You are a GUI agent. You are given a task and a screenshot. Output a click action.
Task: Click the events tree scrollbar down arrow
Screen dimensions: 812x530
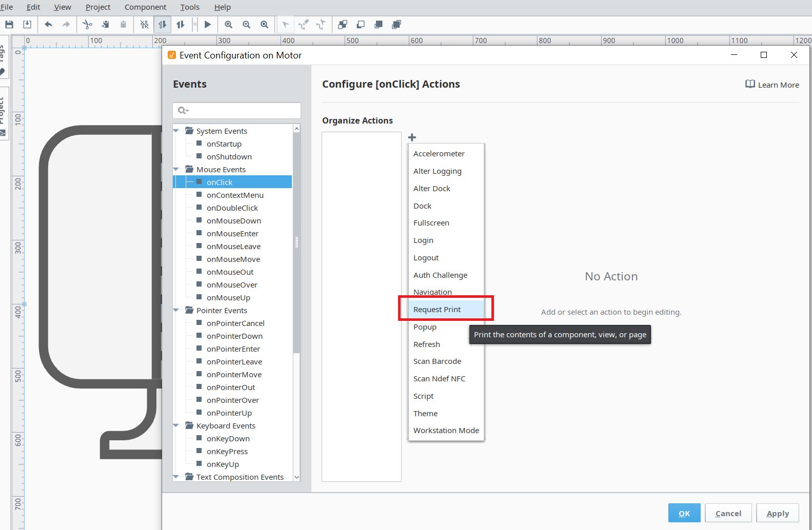[x=296, y=477]
